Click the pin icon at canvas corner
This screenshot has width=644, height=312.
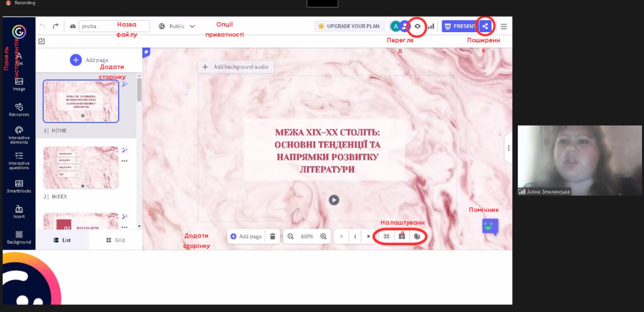pyautogui.click(x=146, y=52)
